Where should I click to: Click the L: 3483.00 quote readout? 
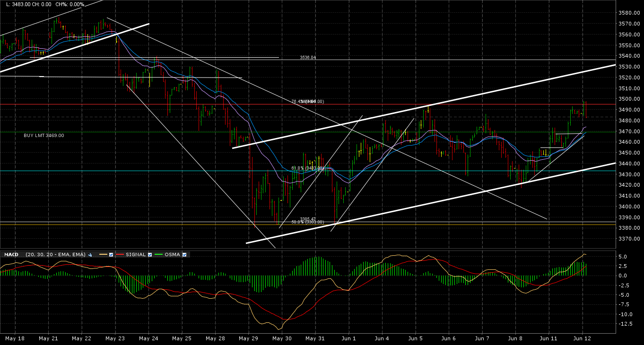[19, 3]
